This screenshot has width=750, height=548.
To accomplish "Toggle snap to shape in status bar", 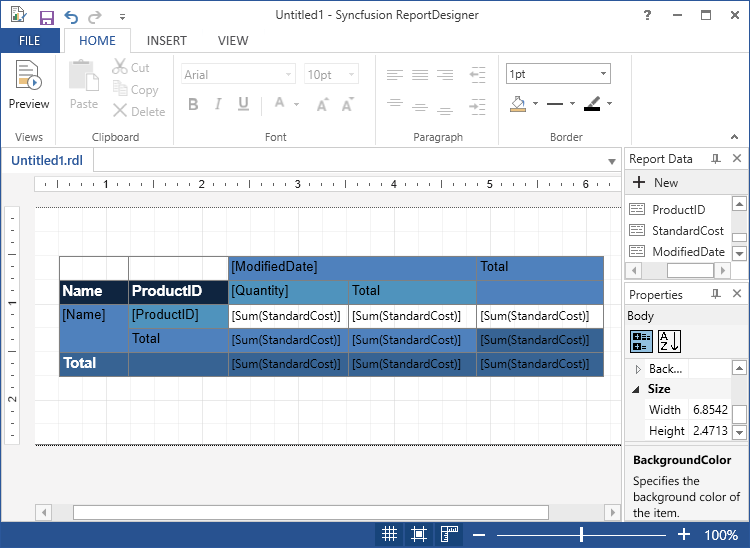I will click(x=419, y=535).
